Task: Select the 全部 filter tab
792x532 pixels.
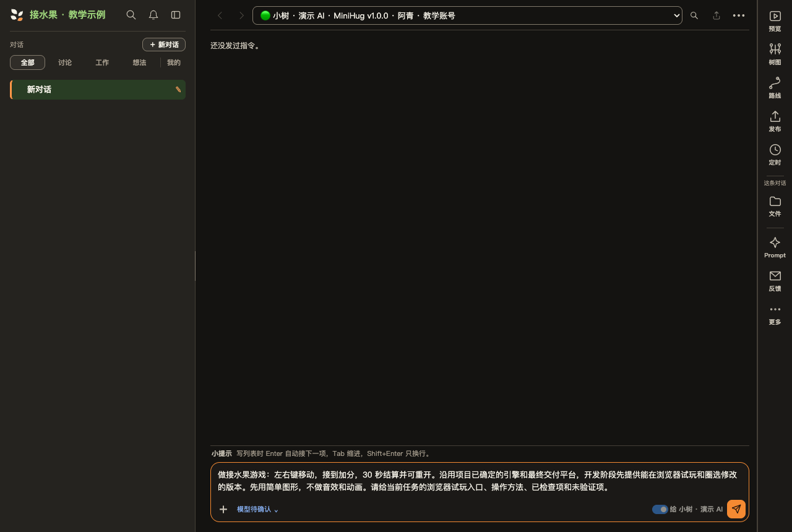Action: (27, 62)
